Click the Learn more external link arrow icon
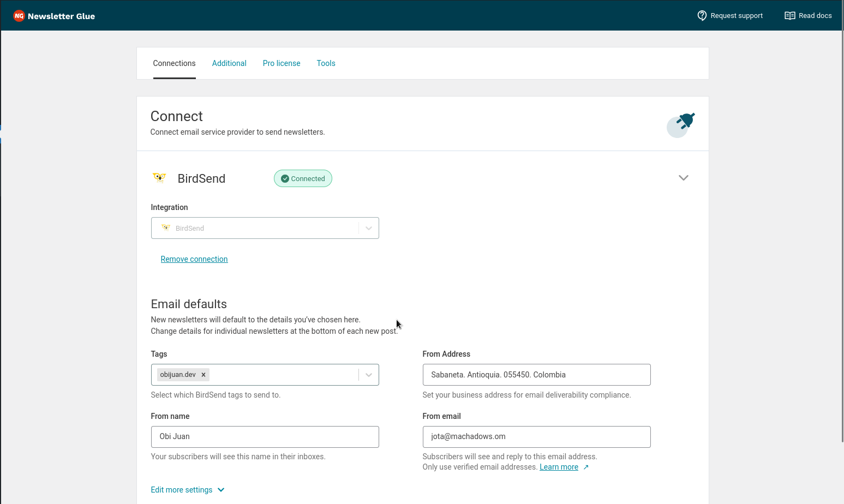This screenshot has height=504, width=844. [x=586, y=467]
